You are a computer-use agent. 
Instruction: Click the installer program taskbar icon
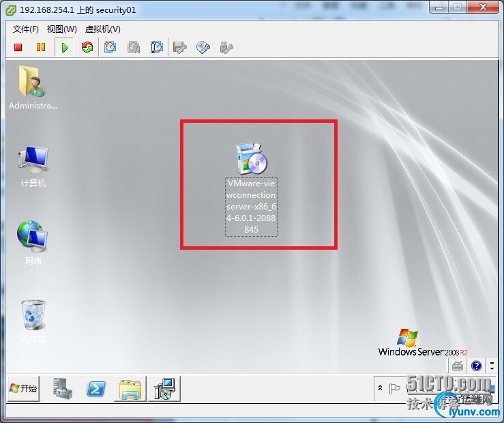(x=164, y=389)
